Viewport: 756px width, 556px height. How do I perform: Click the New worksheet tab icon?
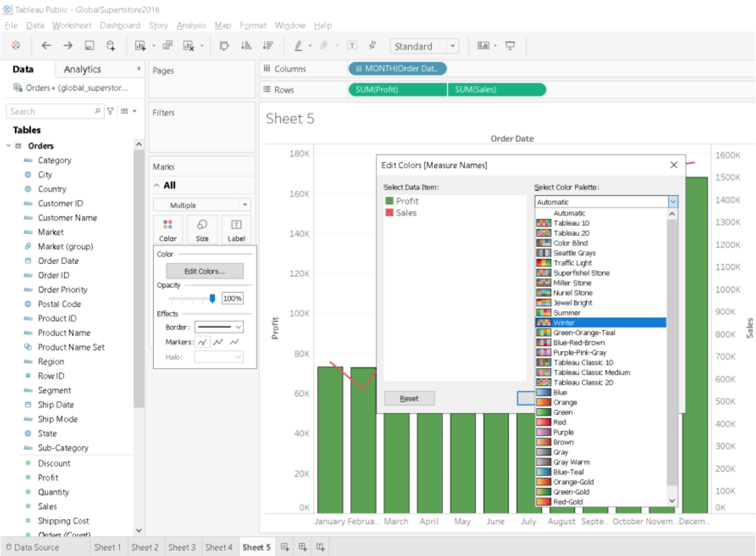pos(285,547)
